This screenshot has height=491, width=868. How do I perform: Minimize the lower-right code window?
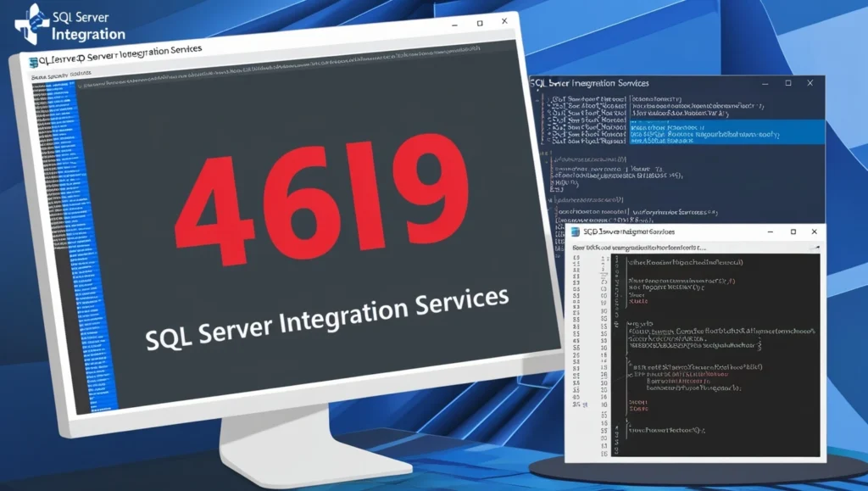770,232
